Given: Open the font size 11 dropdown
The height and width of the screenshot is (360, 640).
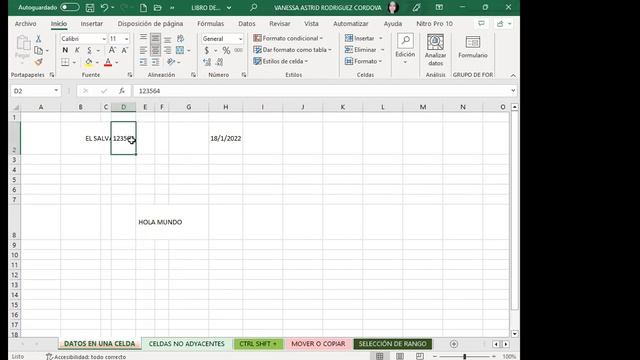Looking at the screenshot, I should [127, 38].
